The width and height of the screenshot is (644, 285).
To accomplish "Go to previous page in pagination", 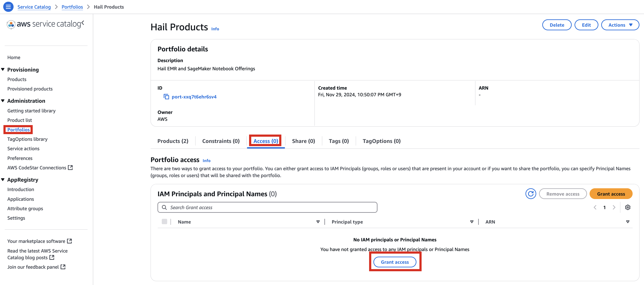I will 595,207.
